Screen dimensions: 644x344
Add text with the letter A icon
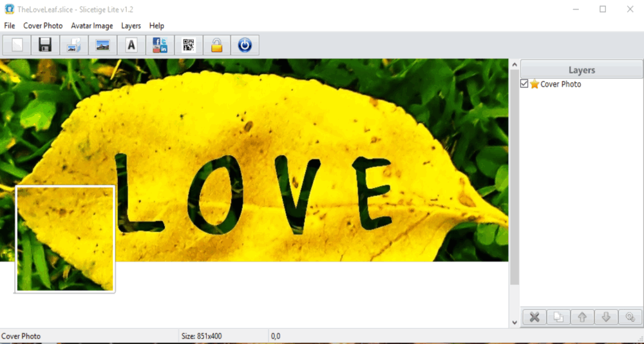[131, 45]
